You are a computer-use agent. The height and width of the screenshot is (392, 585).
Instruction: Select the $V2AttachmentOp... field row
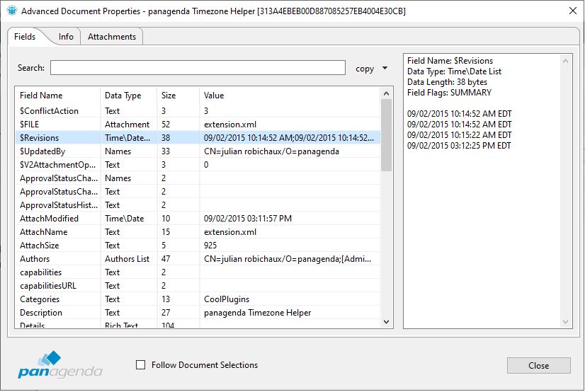point(198,165)
